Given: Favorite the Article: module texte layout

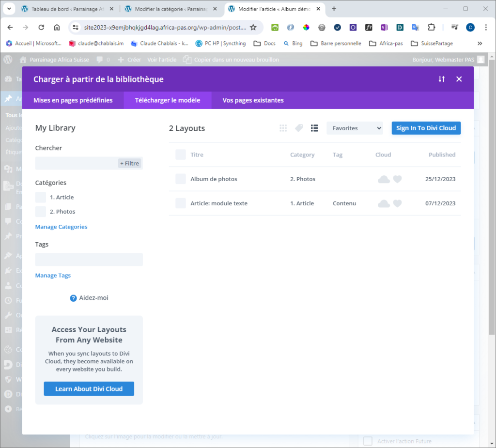Looking at the screenshot, I should click(397, 203).
